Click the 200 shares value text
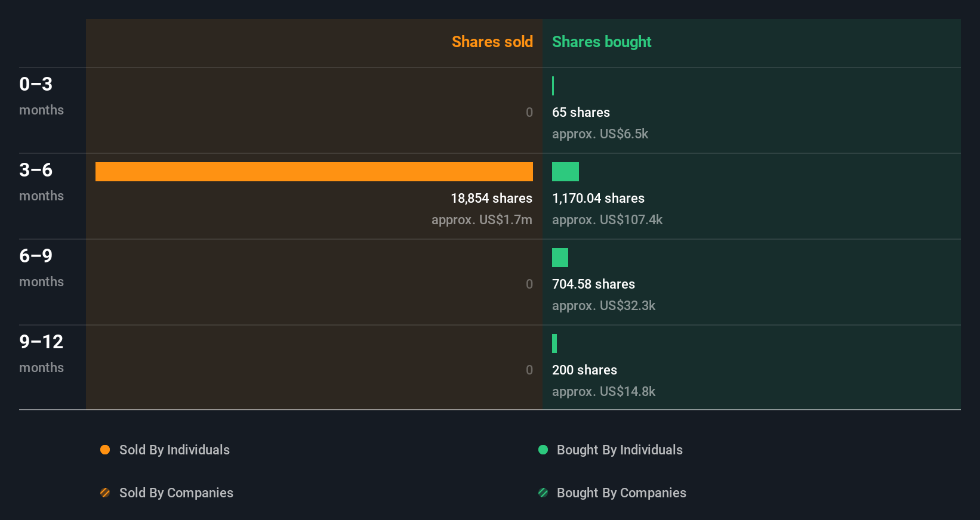This screenshot has height=520, width=980. coord(584,370)
